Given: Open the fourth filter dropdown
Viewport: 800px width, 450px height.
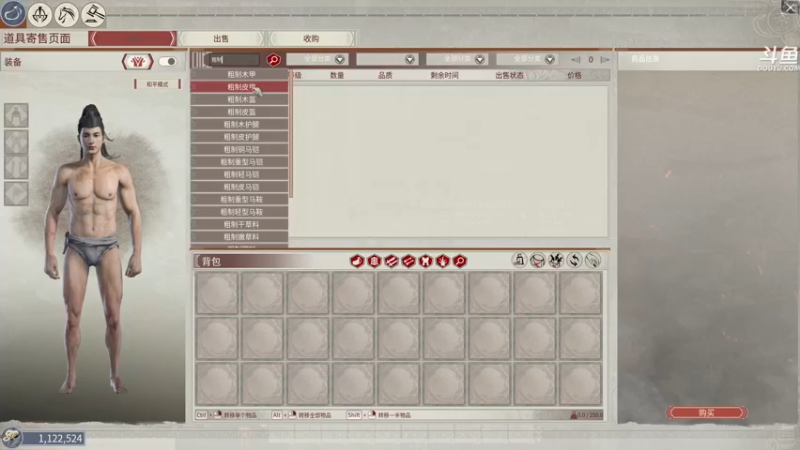Looking at the screenshot, I should pyautogui.click(x=527, y=59).
